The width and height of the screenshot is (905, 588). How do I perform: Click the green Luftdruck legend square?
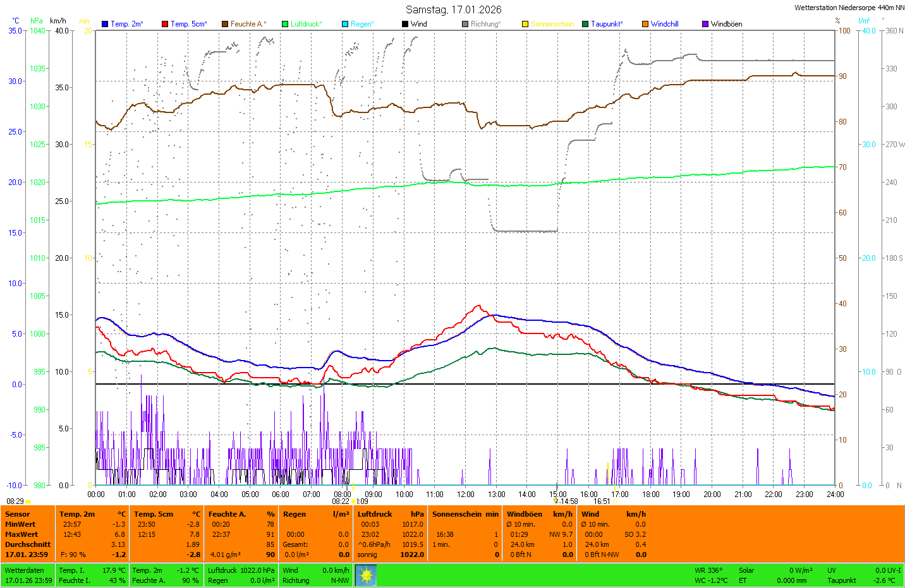coord(285,24)
